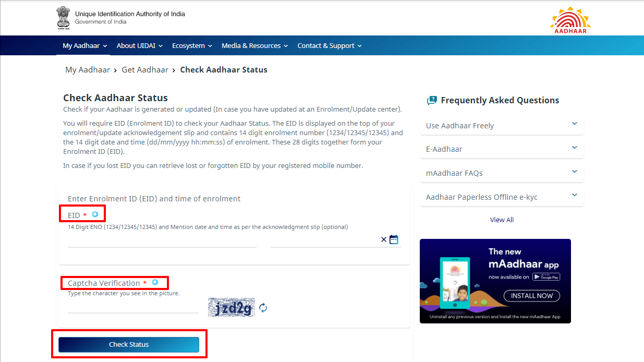The image size is (644, 362).
Task: Click the Google Play badge
Action: click(x=546, y=277)
